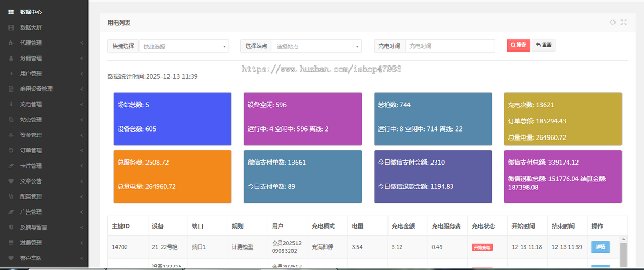Expand 发票管理 submenu chevron

tap(82, 243)
